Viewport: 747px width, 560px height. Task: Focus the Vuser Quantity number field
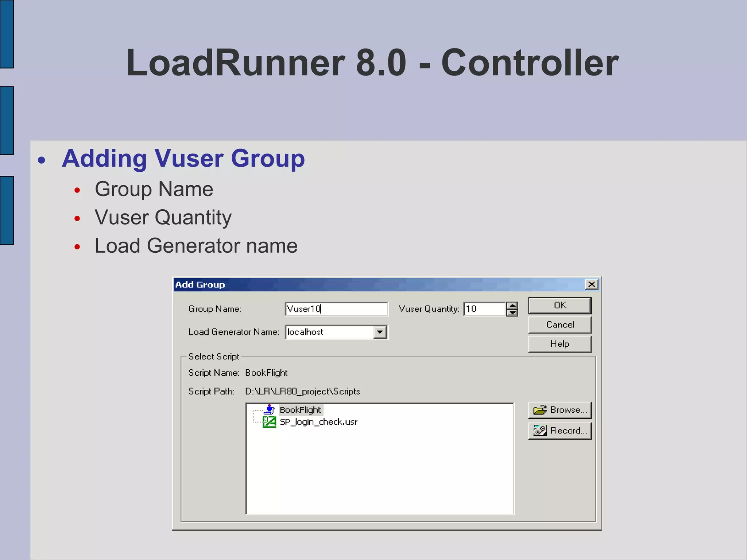pos(484,309)
